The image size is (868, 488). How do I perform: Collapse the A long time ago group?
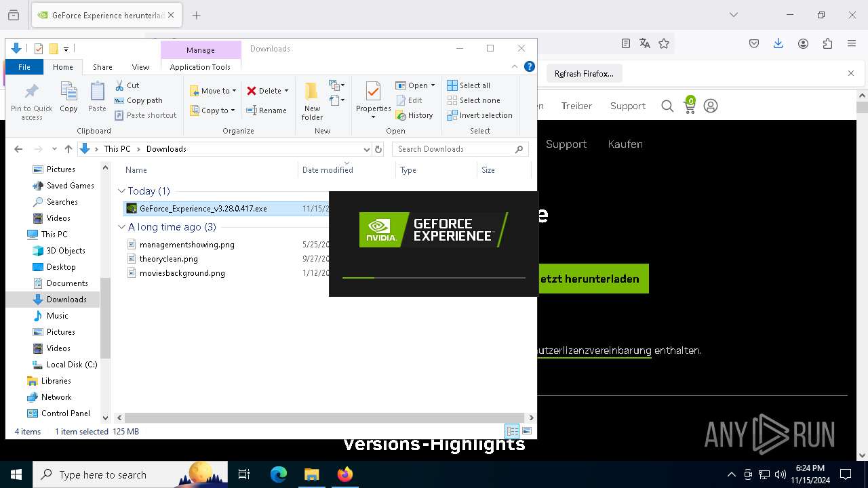click(121, 227)
